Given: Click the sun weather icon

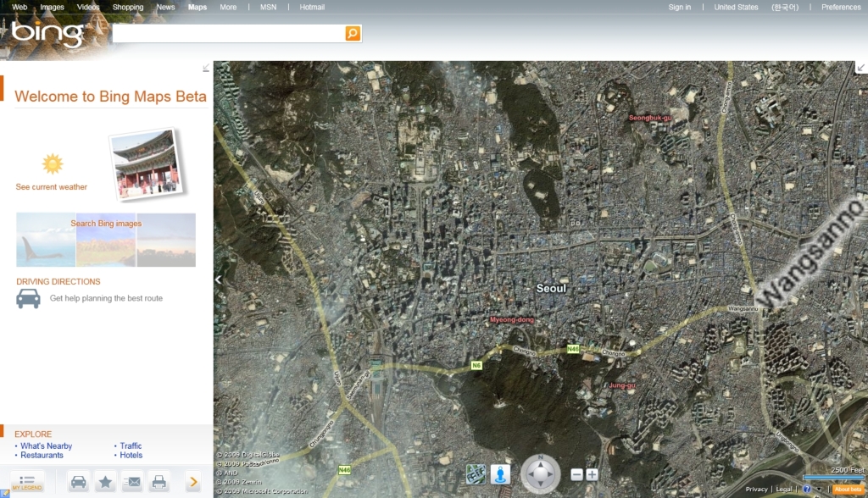Looking at the screenshot, I should pos(53,163).
